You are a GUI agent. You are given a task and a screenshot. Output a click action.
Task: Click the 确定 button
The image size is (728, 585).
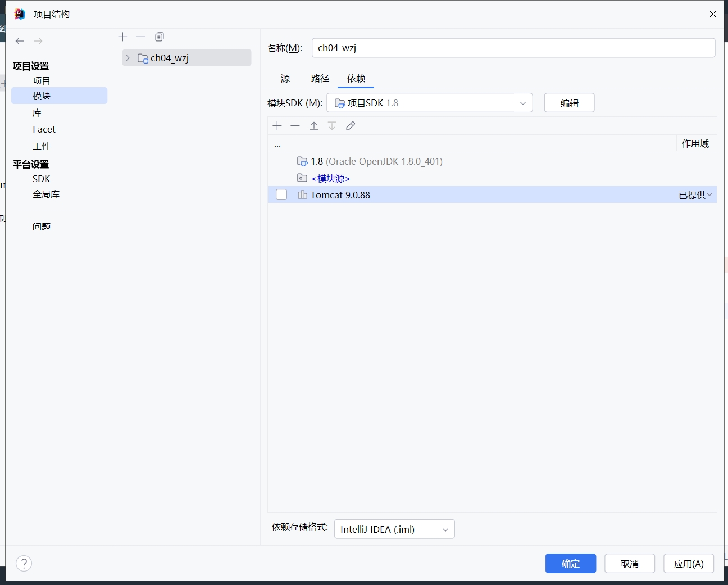pyautogui.click(x=570, y=564)
